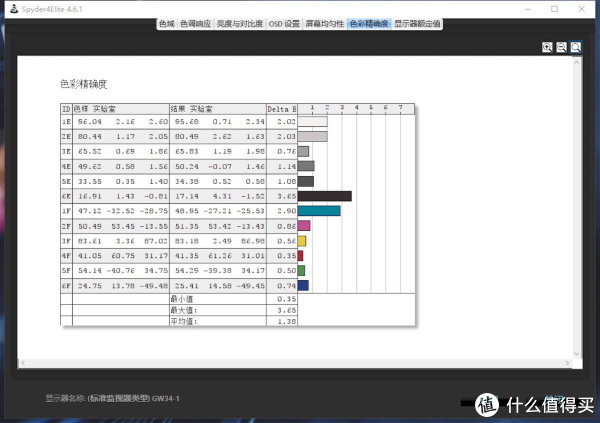Click Delta E value 2.03 in row 2E
Image resolution: width=600 pixels, height=423 pixels.
(x=287, y=137)
